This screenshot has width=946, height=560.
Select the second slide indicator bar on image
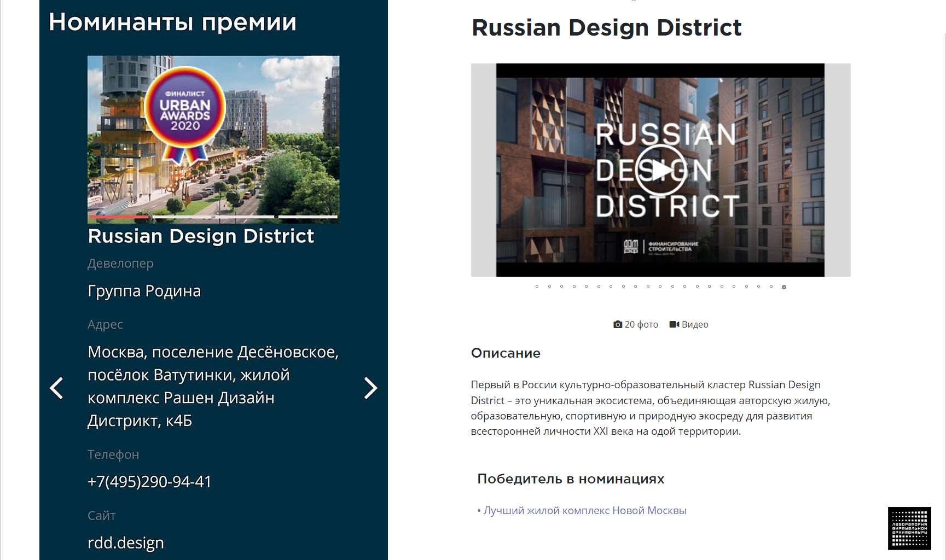click(x=182, y=217)
